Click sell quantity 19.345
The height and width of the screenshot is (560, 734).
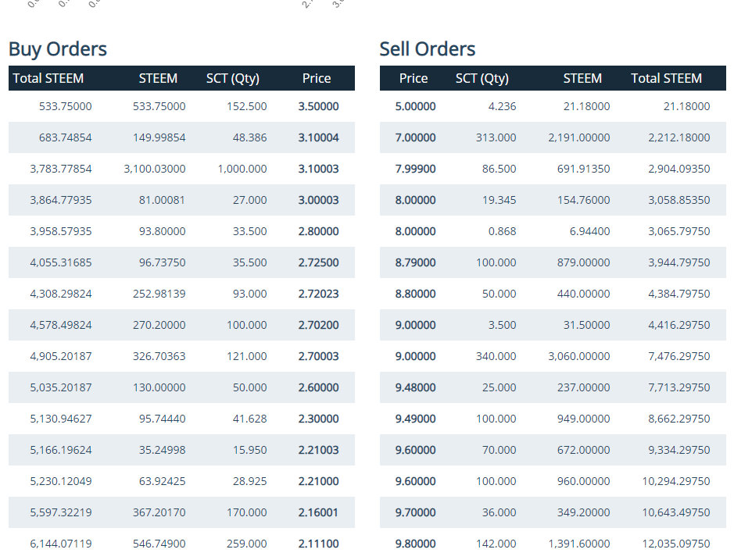click(x=499, y=200)
